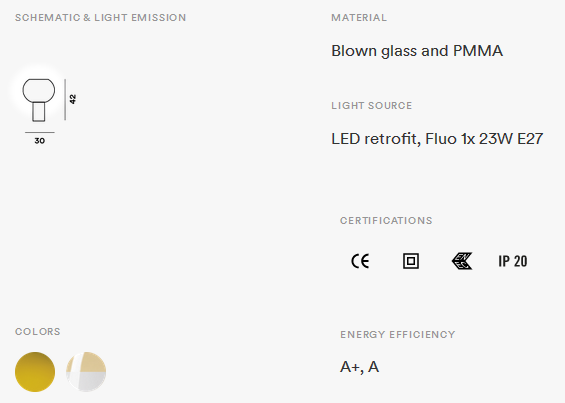Click the LED retrofit, Fluo 1x 23W E27 text

(x=437, y=139)
